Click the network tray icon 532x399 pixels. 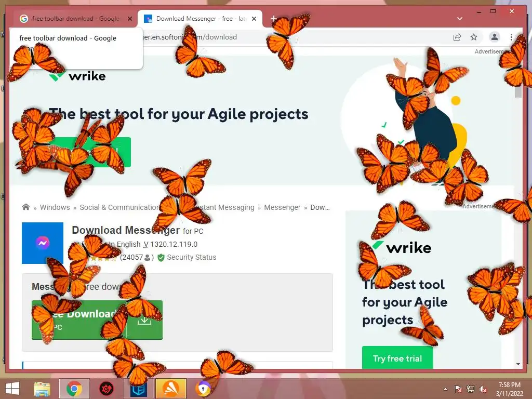pyautogui.click(x=471, y=389)
